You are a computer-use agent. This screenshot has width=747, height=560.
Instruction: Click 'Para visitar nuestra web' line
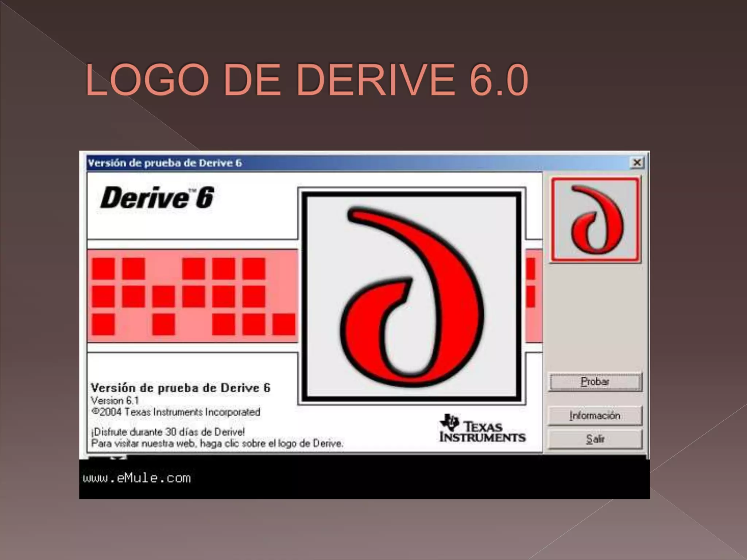[217, 443]
